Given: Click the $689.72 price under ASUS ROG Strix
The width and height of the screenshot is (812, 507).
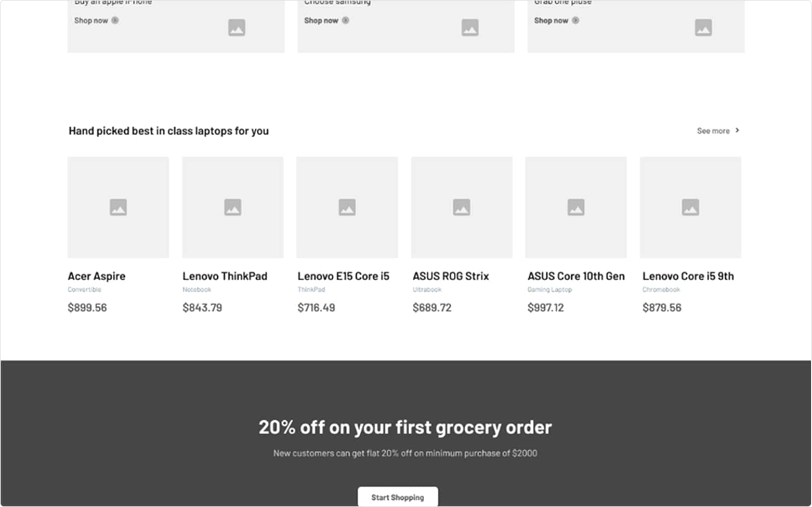Looking at the screenshot, I should coord(432,308).
